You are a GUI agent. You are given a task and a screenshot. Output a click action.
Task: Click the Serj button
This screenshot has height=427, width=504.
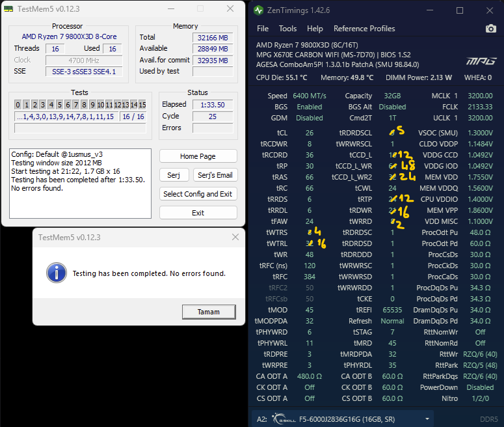tap(174, 175)
